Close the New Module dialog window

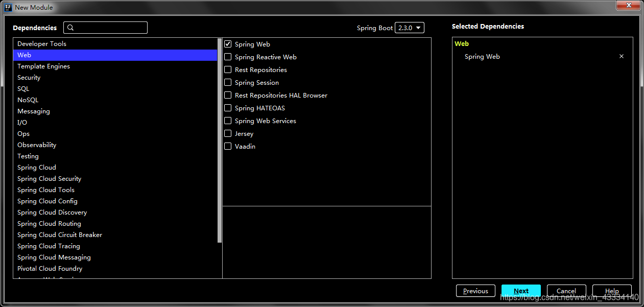(628, 5)
